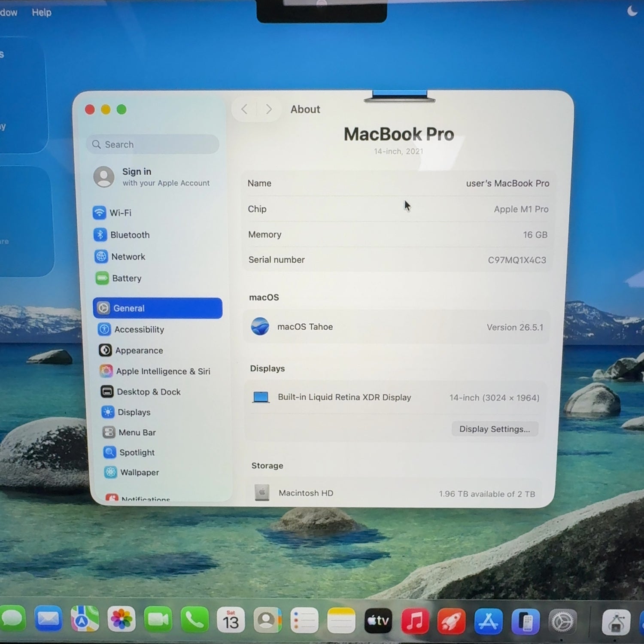Click the Search field in the sidebar
This screenshot has width=644, height=644.
(x=153, y=144)
